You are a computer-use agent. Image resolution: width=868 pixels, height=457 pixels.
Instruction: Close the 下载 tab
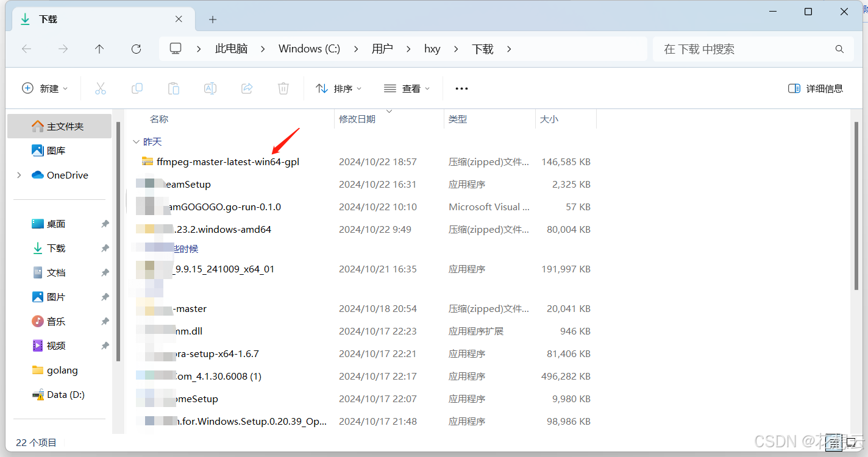click(x=179, y=19)
